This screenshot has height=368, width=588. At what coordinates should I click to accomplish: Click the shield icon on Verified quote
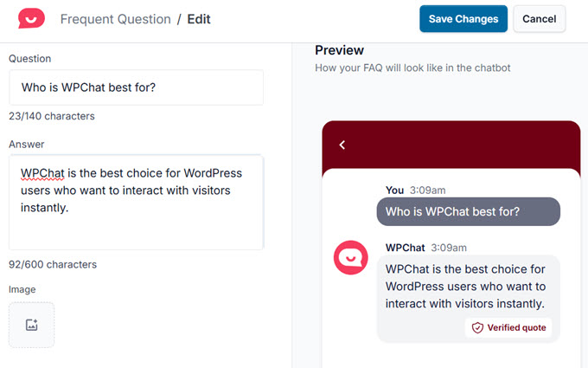click(x=477, y=328)
